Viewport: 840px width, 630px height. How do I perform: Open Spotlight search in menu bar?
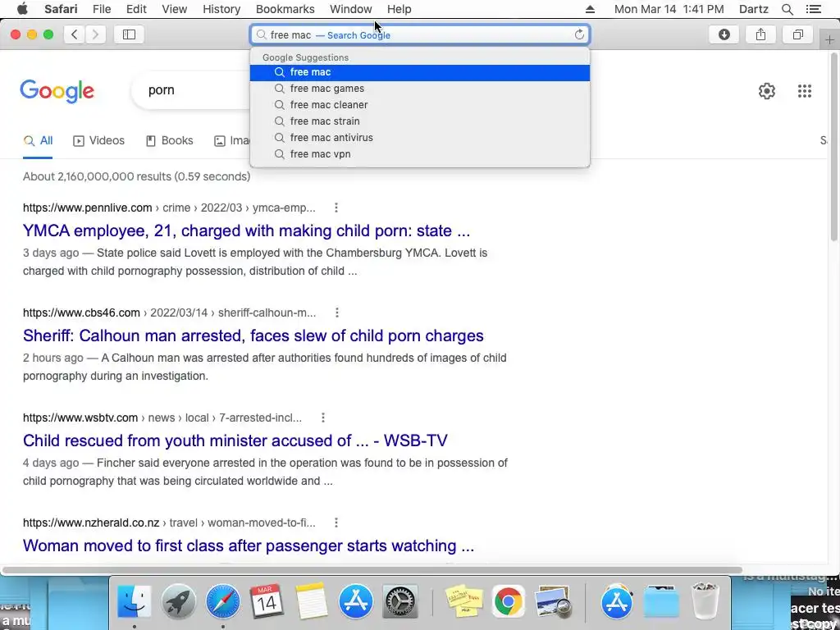click(x=787, y=9)
